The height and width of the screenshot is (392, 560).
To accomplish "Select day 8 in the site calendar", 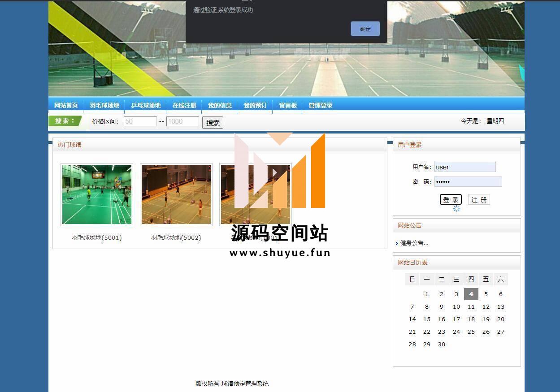I will (427, 307).
